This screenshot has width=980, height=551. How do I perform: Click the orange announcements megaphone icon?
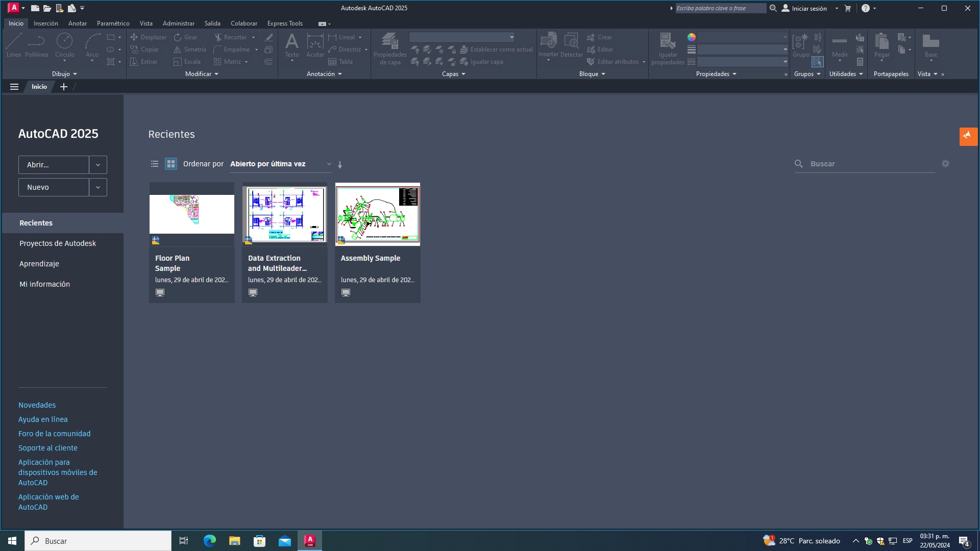pyautogui.click(x=968, y=136)
